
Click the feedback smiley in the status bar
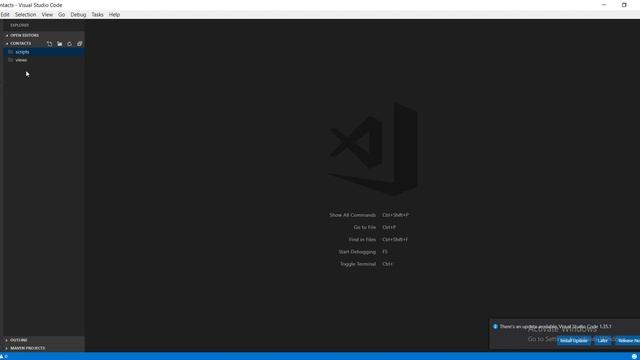pos(634,356)
